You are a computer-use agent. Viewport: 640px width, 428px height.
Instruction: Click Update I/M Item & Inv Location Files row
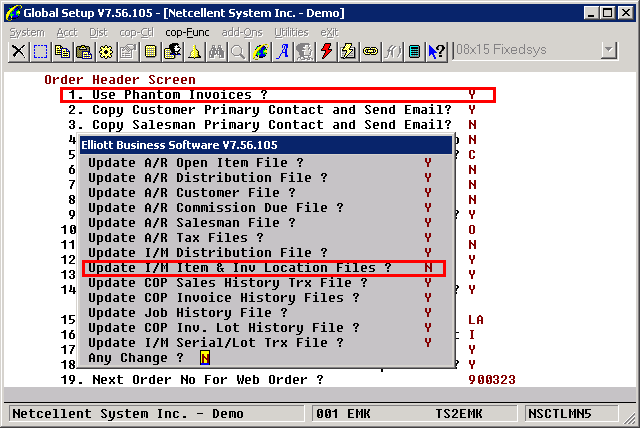pos(264,268)
